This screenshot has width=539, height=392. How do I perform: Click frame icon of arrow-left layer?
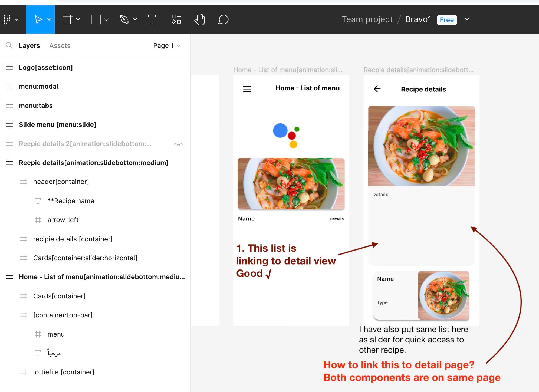coord(38,220)
